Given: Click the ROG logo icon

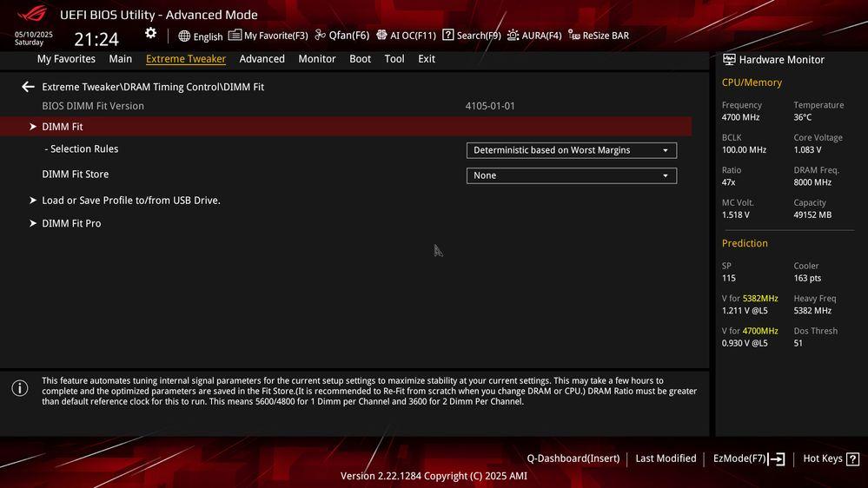Looking at the screenshot, I should [31, 13].
